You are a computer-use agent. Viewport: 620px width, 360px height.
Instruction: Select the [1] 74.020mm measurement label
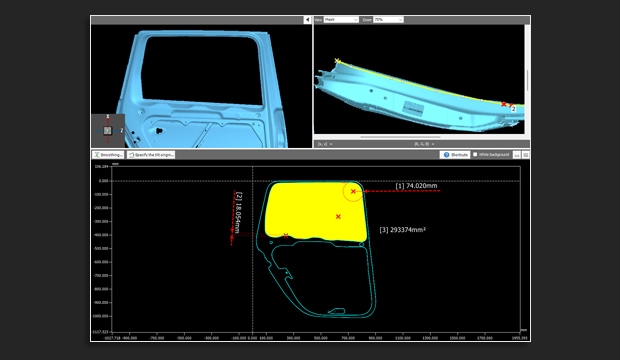click(x=416, y=186)
